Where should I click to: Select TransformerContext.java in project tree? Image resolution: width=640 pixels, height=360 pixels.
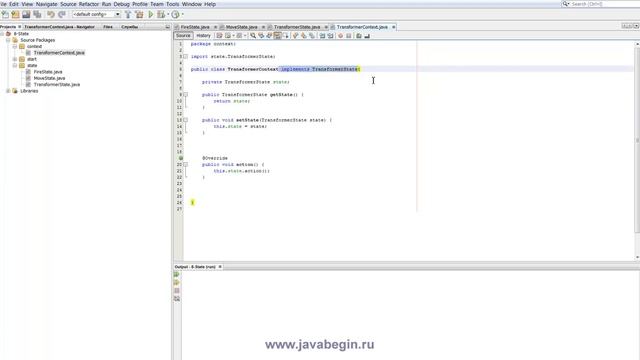59,53
